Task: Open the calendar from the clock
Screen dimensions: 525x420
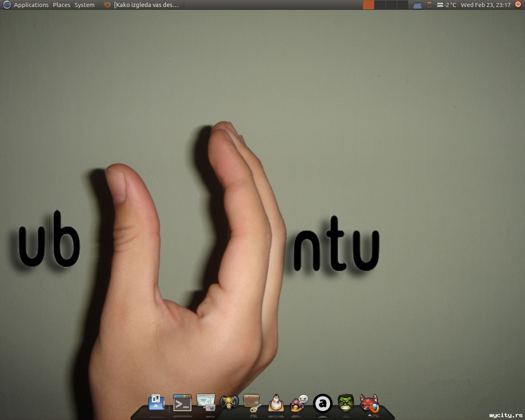Action: pyautogui.click(x=486, y=5)
